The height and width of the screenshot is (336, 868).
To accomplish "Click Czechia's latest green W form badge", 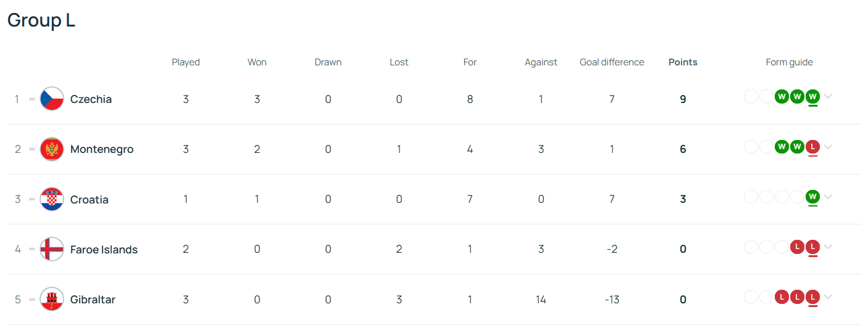I will 812,97.
